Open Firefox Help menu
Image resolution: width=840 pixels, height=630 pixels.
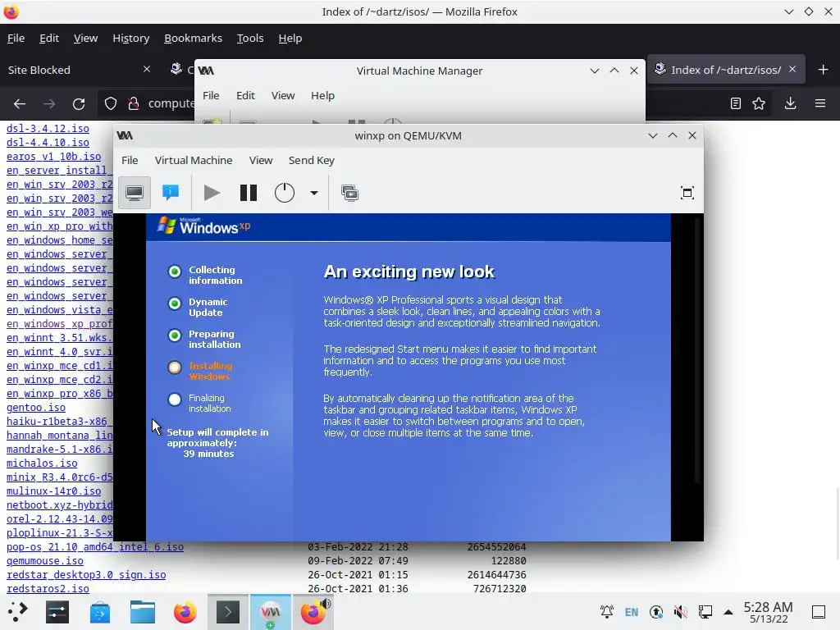coord(290,38)
